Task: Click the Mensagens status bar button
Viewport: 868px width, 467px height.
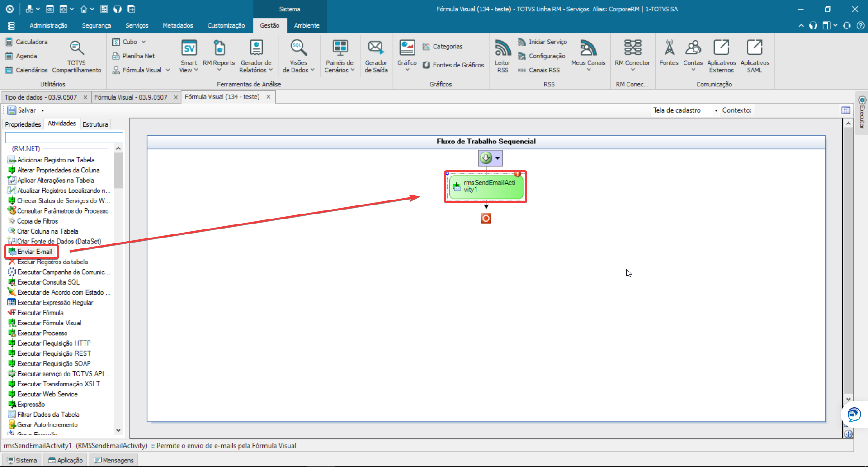Action: coord(113,460)
